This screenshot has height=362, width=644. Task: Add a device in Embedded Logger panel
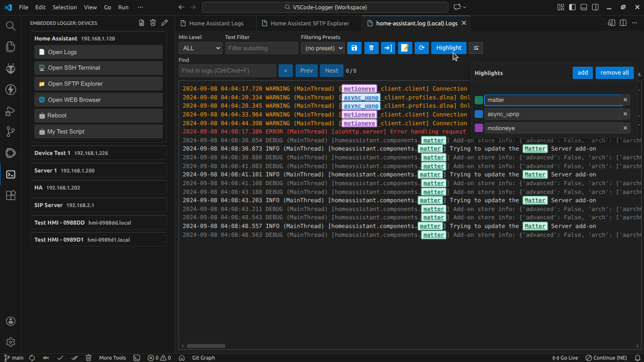(x=141, y=22)
